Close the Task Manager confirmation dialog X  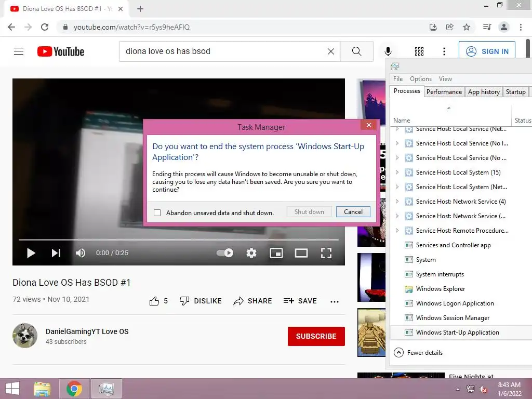pos(369,125)
